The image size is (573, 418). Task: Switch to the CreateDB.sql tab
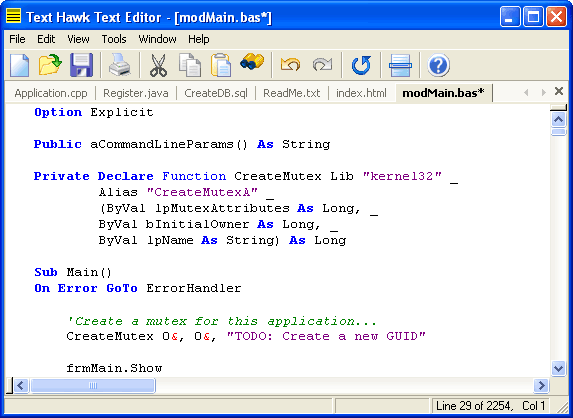coord(216,93)
